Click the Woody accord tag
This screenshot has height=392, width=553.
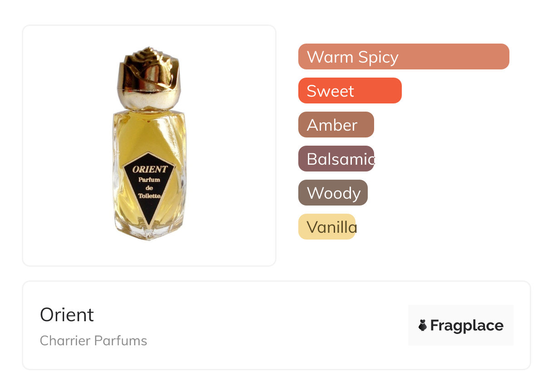(332, 193)
